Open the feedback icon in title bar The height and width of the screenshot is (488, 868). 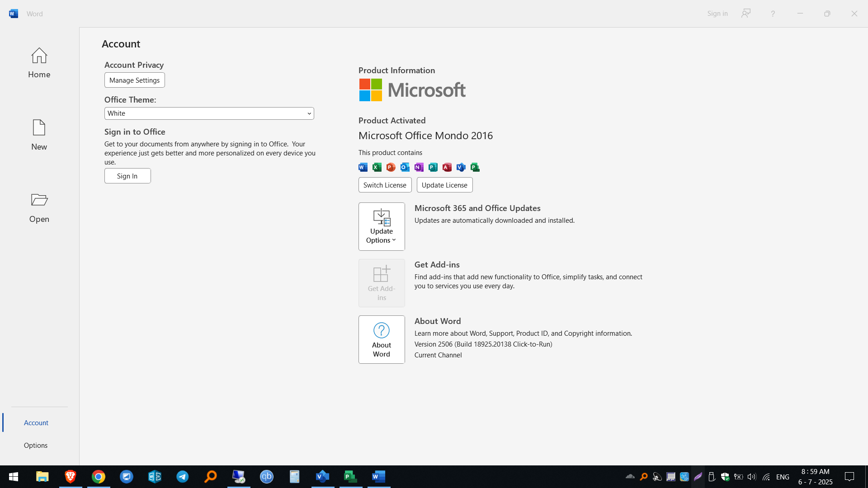click(x=746, y=13)
